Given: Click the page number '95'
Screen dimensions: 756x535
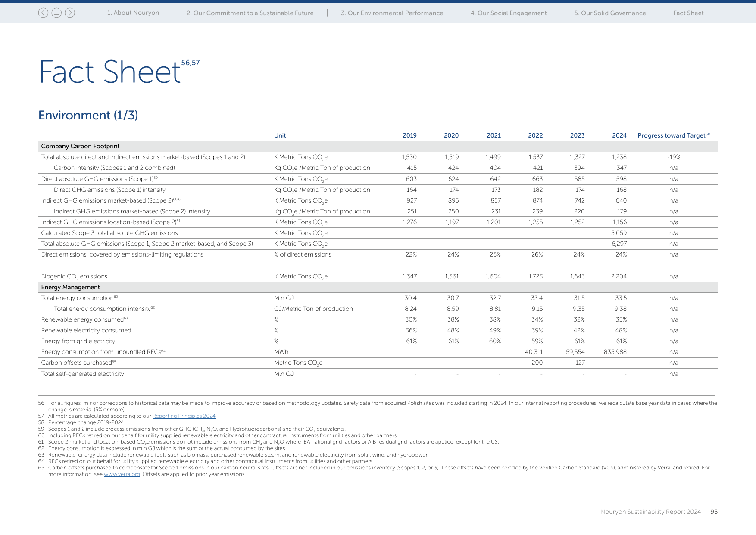Looking at the screenshot, I should (714, 512).
